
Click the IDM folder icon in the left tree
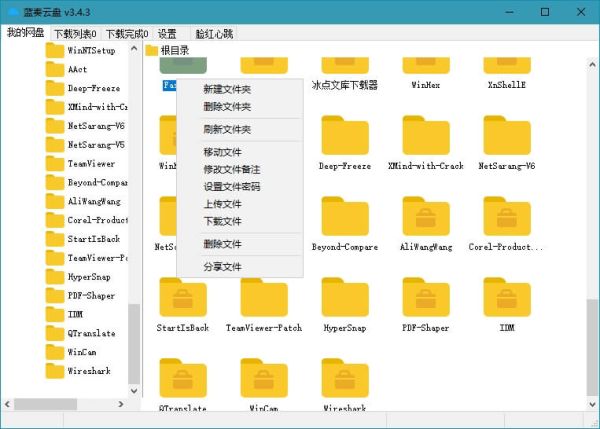55,314
